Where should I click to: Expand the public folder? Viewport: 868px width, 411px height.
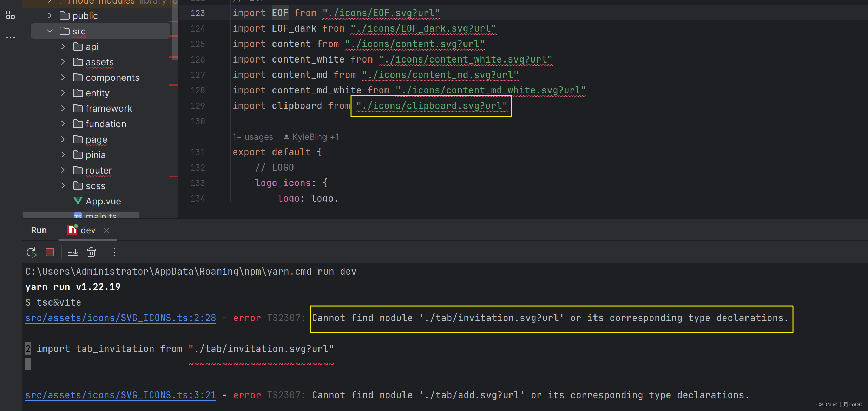(50, 16)
